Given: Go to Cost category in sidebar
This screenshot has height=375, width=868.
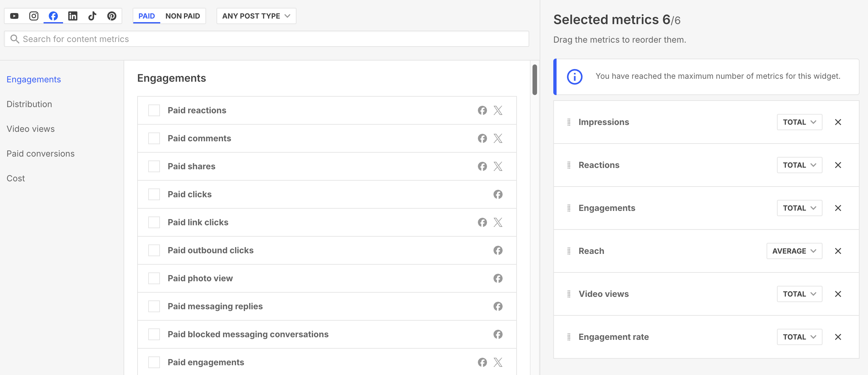Looking at the screenshot, I should click(16, 178).
